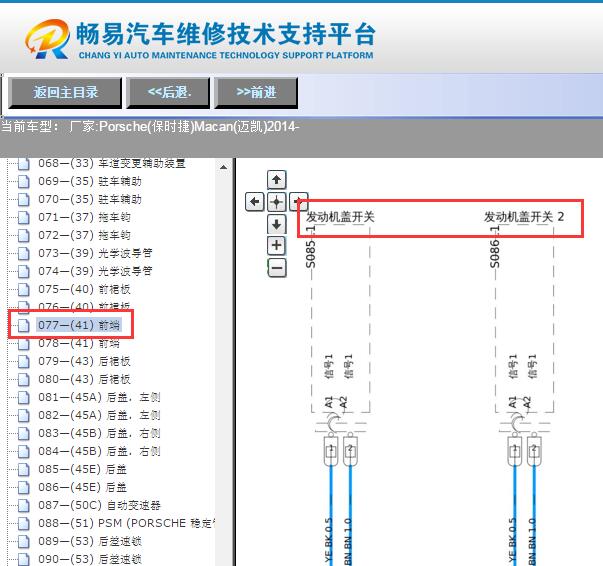Screen dimensions: 603x566
Task: Open tree item 070—(35) 驻车辅助
Action: [90, 199]
